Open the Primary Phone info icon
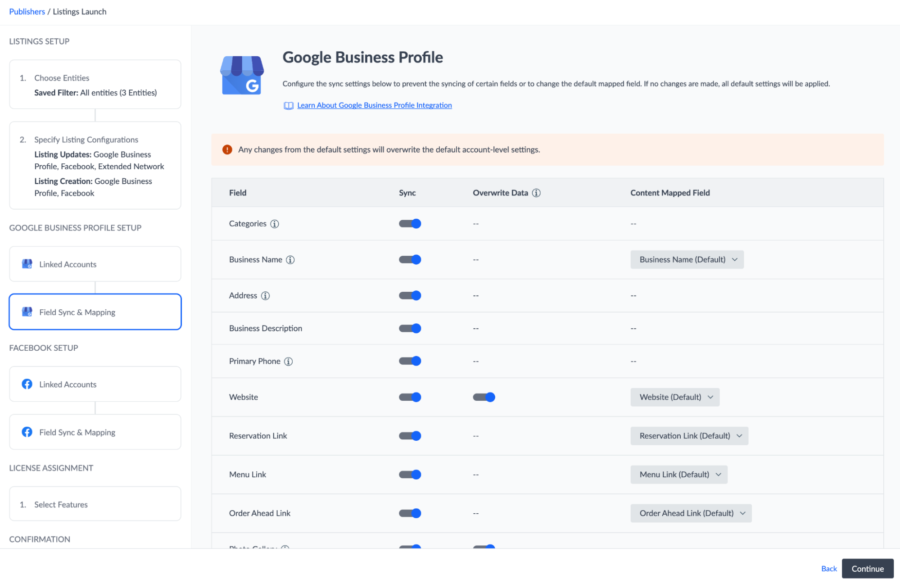900x588 pixels. click(289, 362)
